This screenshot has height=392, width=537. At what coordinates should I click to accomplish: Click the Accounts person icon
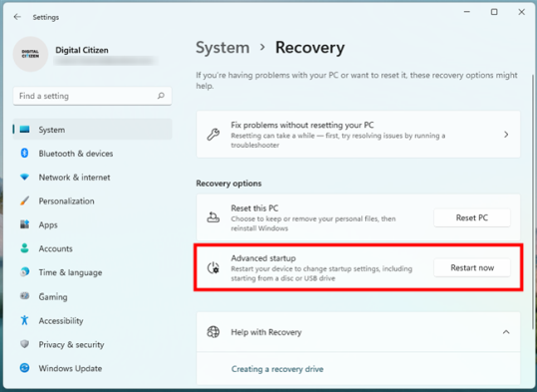(25, 248)
